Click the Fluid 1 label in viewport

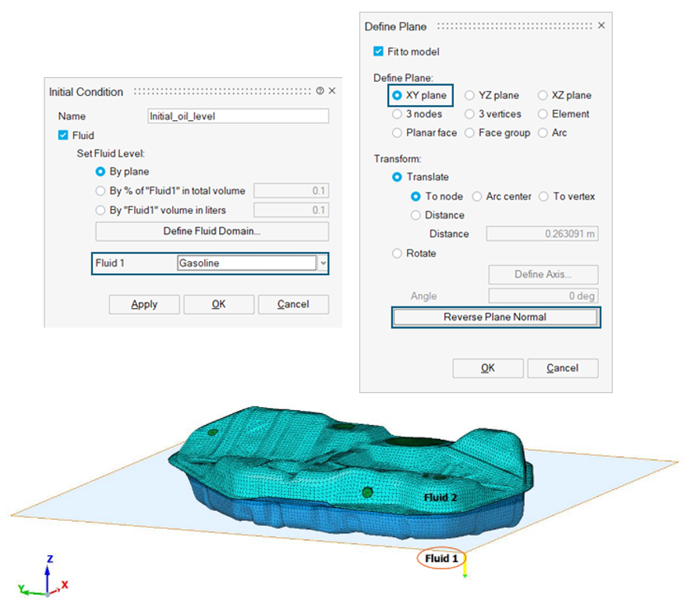(x=441, y=558)
